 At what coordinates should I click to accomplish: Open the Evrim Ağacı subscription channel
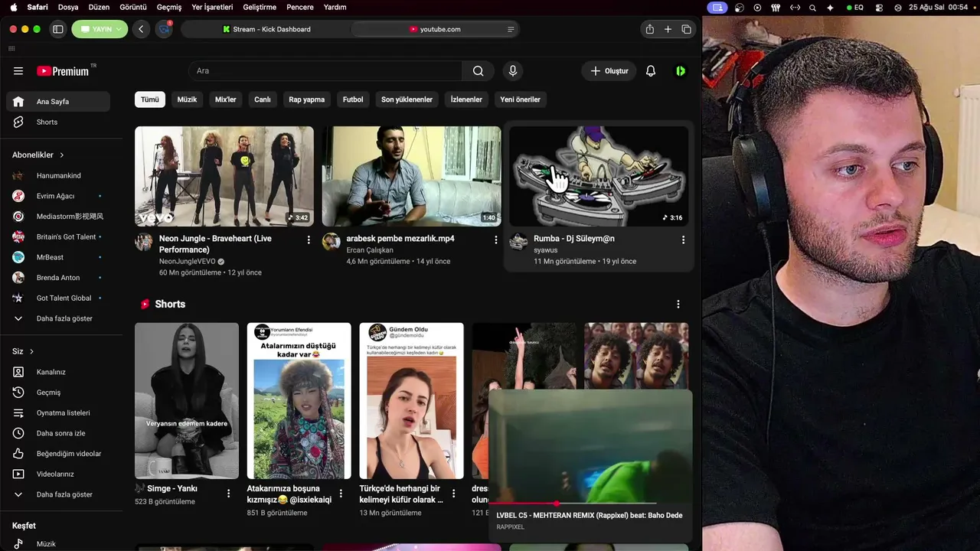58,196
